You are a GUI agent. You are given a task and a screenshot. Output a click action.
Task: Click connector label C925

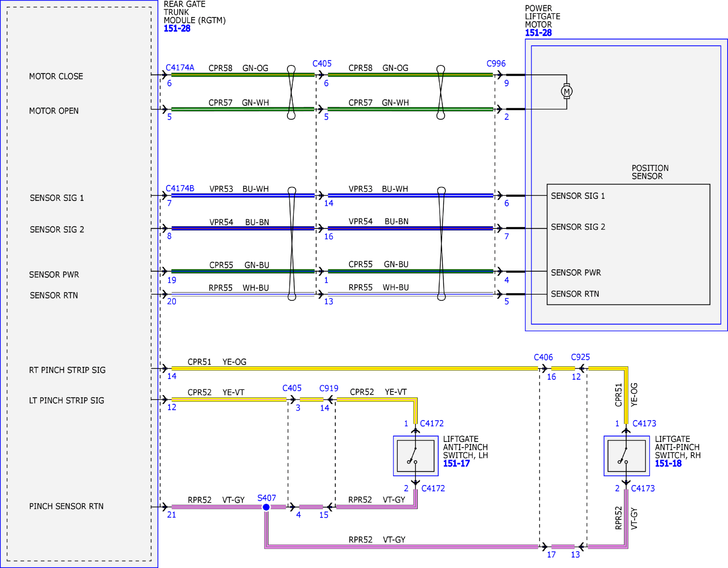[580, 357]
